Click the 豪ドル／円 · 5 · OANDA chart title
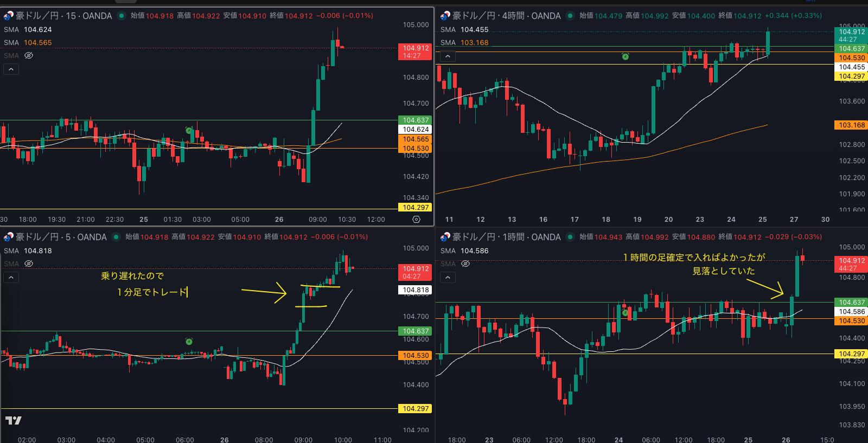Image resolution: width=868 pixels, height=443 pixels. point(61,237)
